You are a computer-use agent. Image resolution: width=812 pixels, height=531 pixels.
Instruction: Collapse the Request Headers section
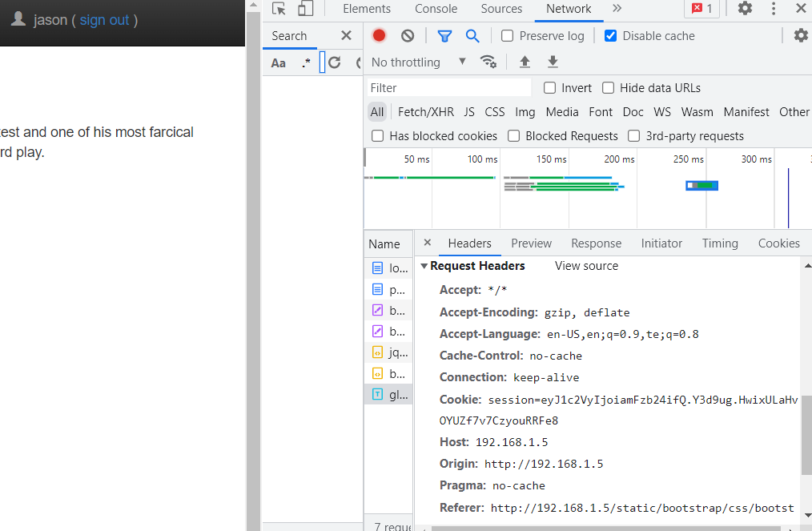(424, 266)
